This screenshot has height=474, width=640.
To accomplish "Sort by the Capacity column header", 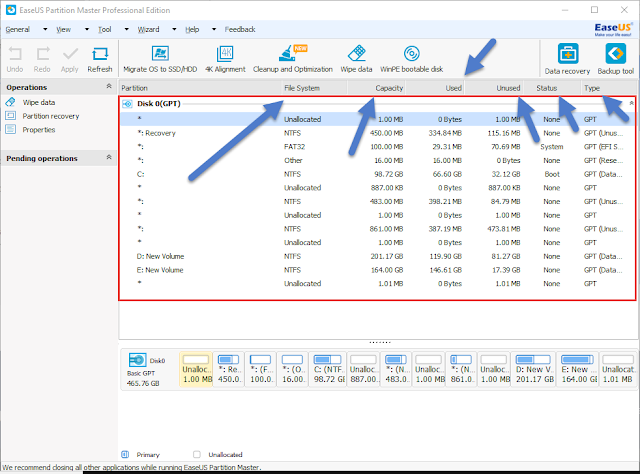I will coord(377,88).
